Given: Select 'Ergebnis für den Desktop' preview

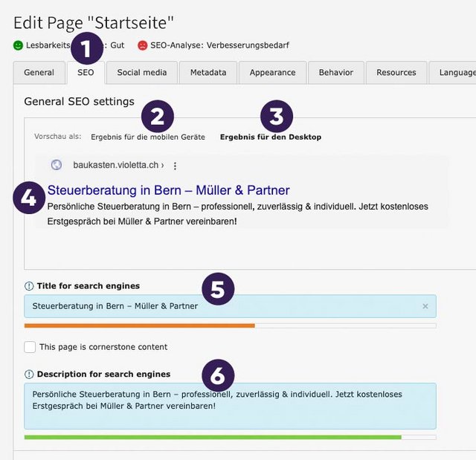Looking at the screenshot, I should tap(271, 137).
